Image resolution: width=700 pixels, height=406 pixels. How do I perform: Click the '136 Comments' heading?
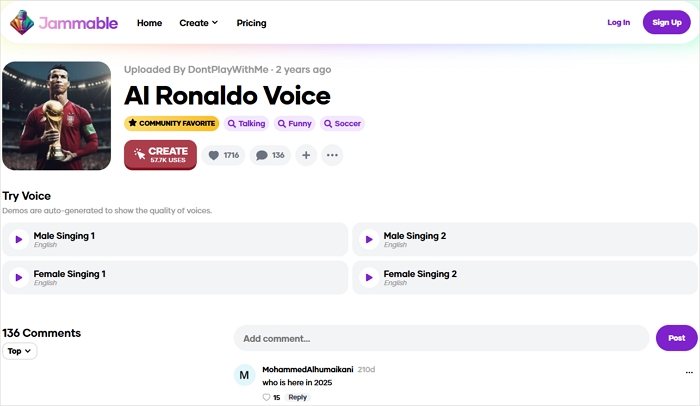pyautogui.click(x=42, y=333)
